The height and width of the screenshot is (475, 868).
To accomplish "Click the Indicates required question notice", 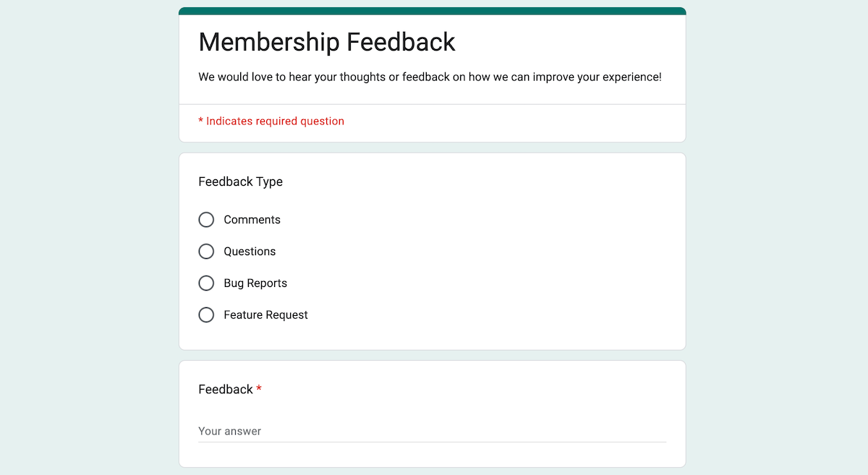I will (271, 121).
